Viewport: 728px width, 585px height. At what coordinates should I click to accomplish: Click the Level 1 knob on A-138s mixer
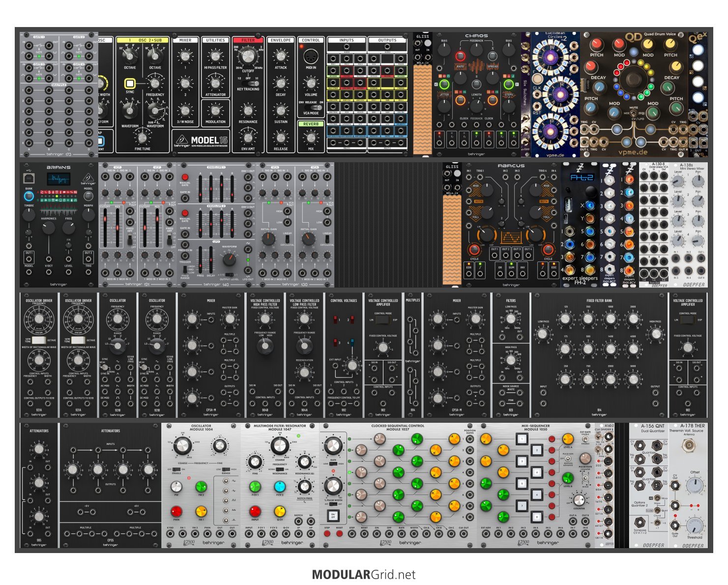[x=678, y=182]
